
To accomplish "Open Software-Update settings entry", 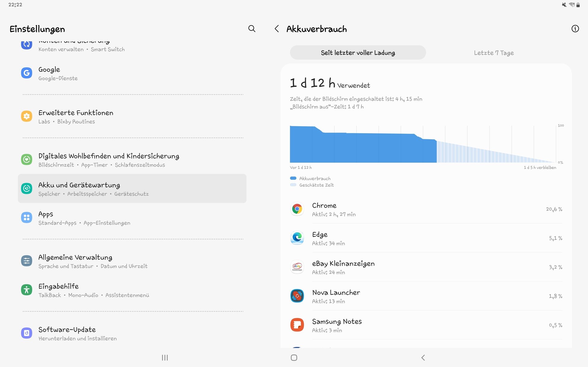I will click(132, 333).
